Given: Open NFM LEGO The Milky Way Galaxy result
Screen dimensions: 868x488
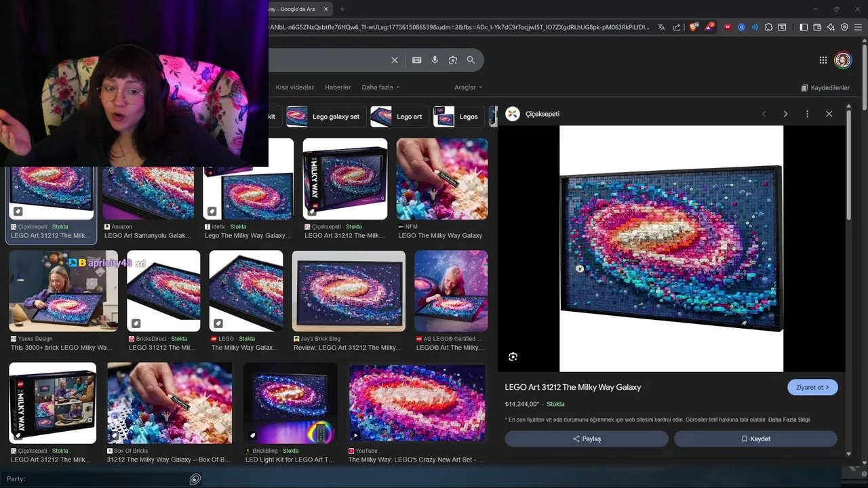Looking at the screenshot, I should coord(440,235).
